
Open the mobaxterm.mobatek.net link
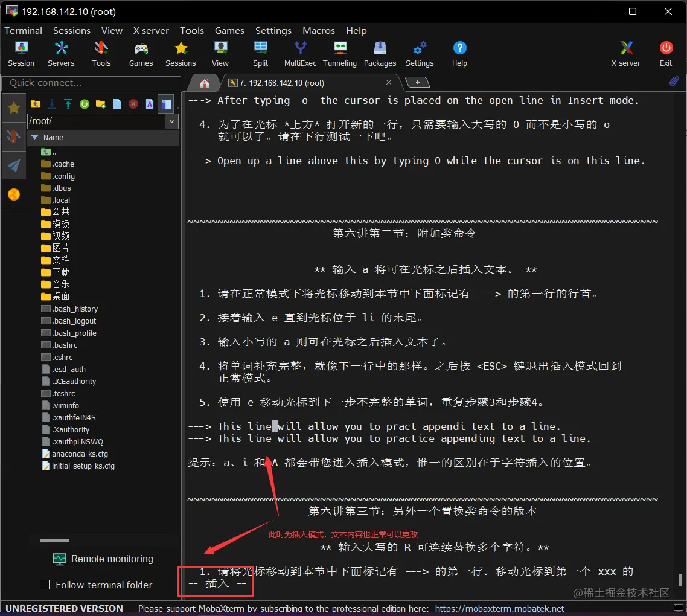499,609
